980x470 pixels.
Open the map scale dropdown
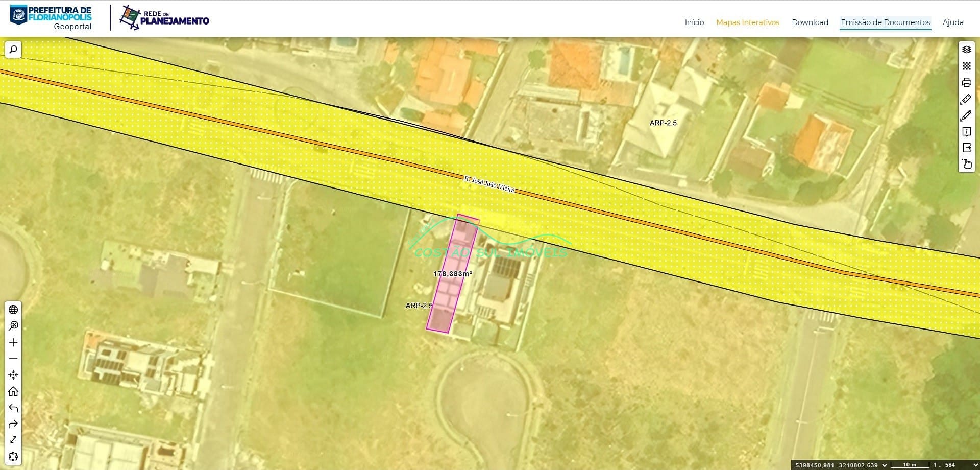pyautogui.click(x=974, y=465)
